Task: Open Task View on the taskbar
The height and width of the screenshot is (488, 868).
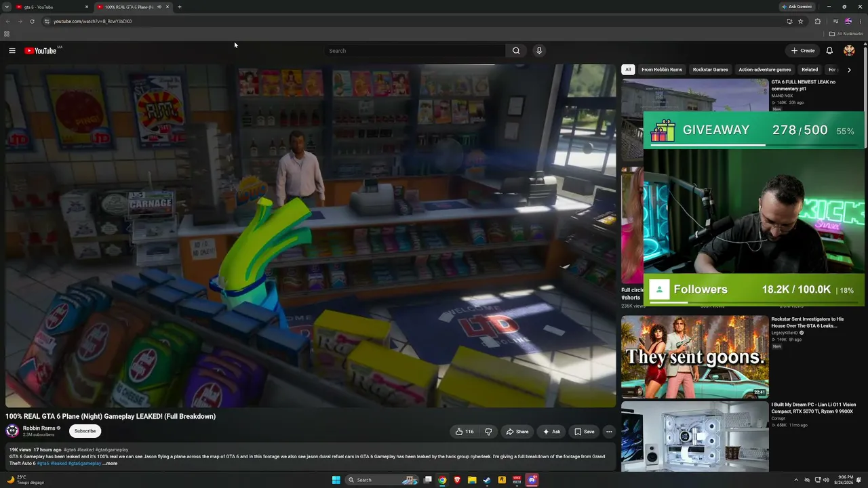Action: coord(428,480)
